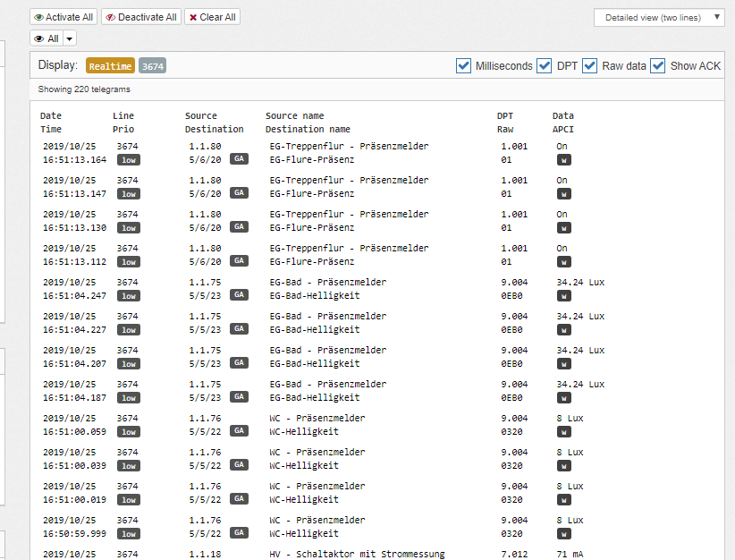735x560 pixels.
Task: Uncheck the DPT checkbox
Action: [544, 65]
